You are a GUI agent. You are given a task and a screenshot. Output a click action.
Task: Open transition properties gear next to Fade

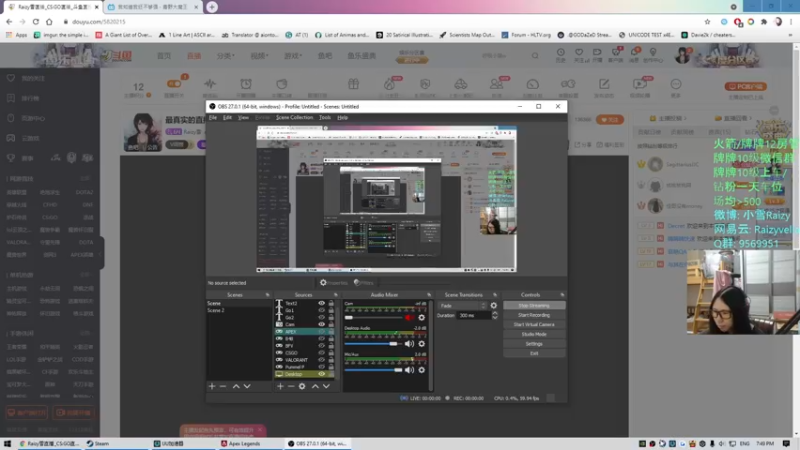493,306
